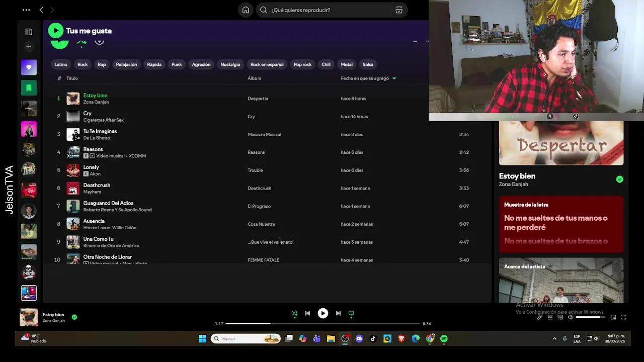Open artist link Héctor Lavoe, Willie Colón

point(110,228)
